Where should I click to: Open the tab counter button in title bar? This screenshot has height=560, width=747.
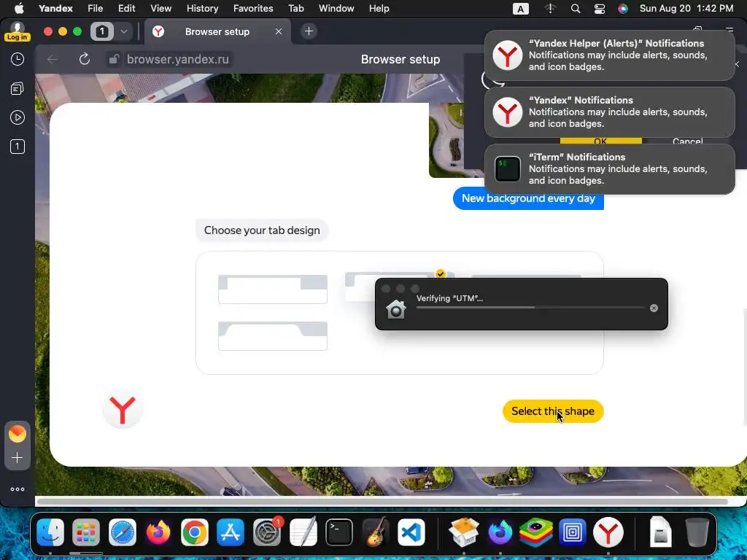[101, 31]
